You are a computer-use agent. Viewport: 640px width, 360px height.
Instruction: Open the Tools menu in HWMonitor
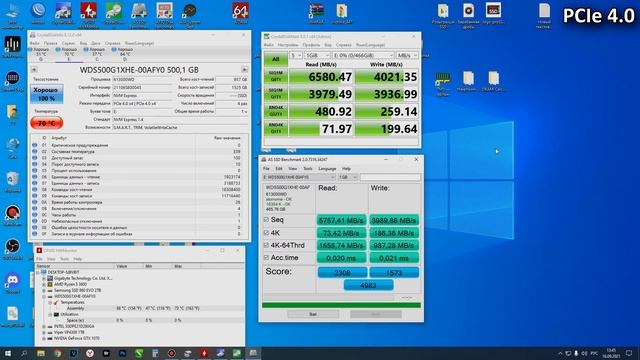tap(64, 259)
